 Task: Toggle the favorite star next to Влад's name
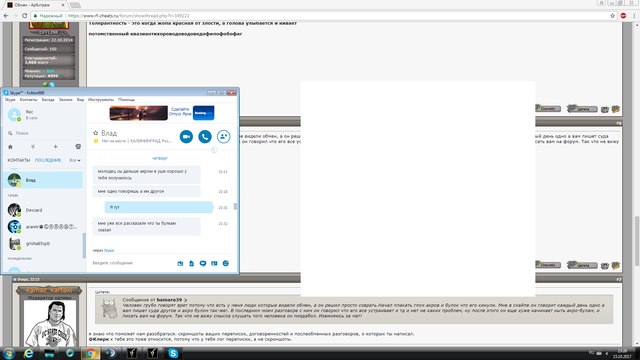click(96, 133)
